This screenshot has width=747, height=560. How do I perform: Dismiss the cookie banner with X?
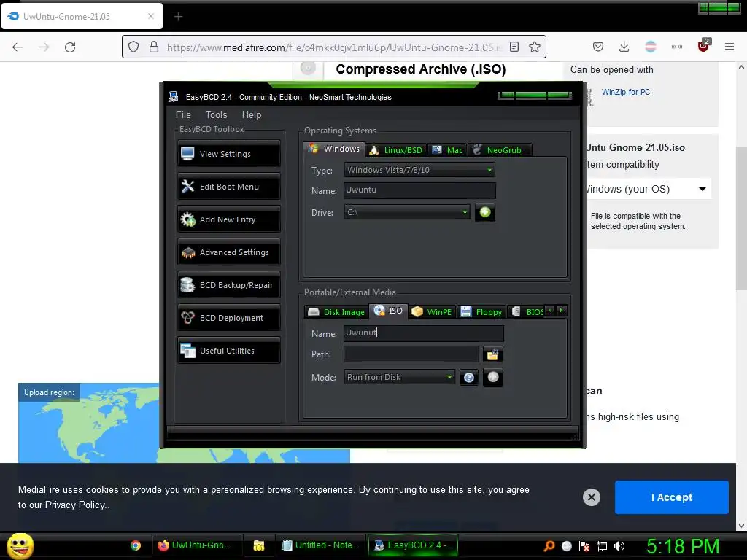pyautogui.click(x=592, y=497)
